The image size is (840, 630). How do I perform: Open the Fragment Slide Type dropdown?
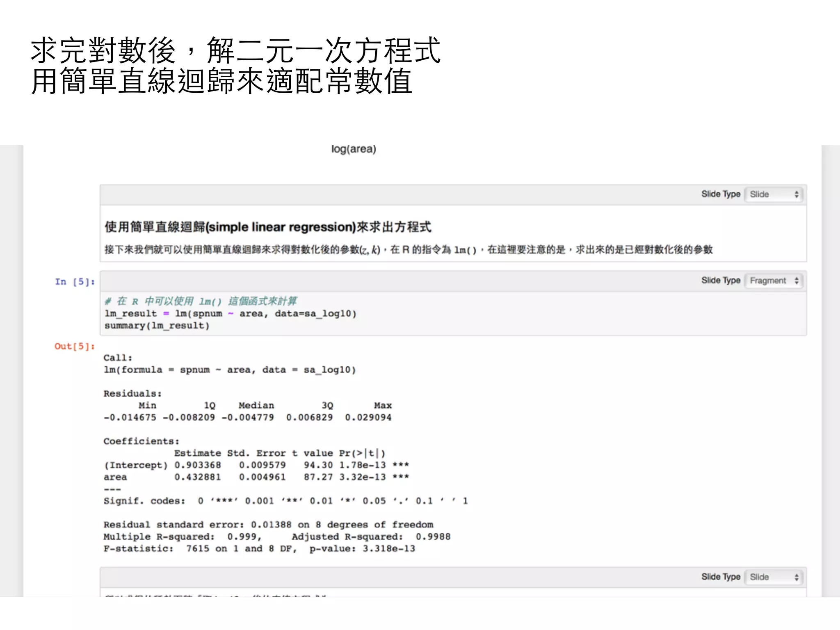click(x=774, y=281)
